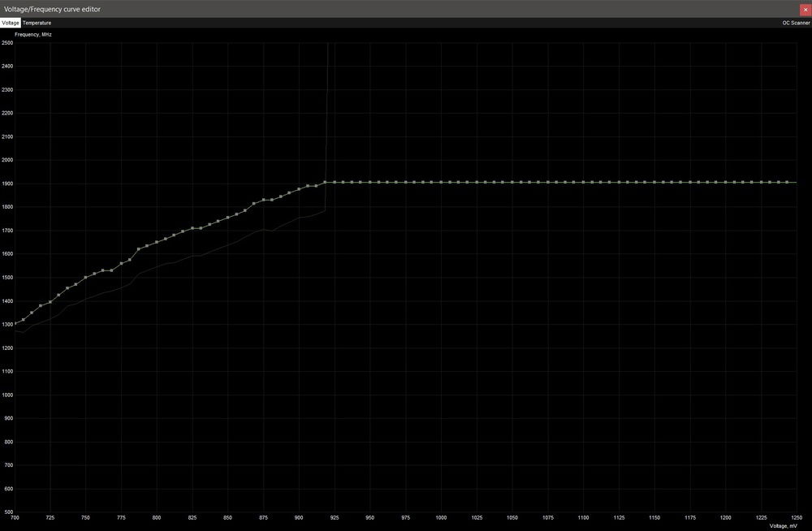Select the curve point at 1000 mV
Screen dimensions: 812x531
tap(443, 181)
